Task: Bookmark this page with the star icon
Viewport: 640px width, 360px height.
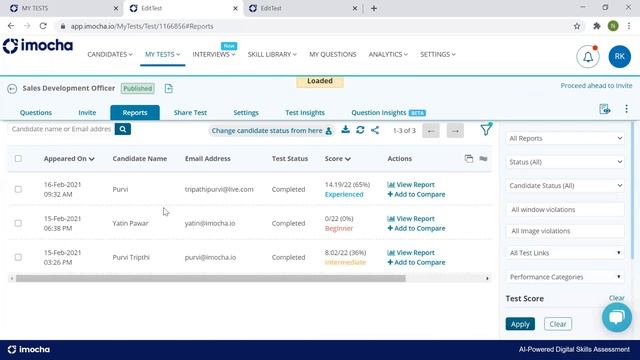Action: coord(577,26)
